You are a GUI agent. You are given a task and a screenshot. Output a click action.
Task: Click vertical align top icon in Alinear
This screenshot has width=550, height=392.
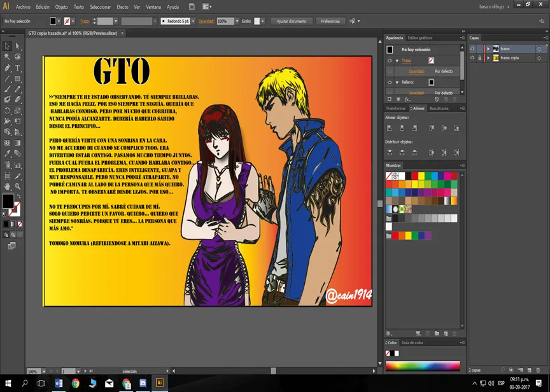[432, 129]
